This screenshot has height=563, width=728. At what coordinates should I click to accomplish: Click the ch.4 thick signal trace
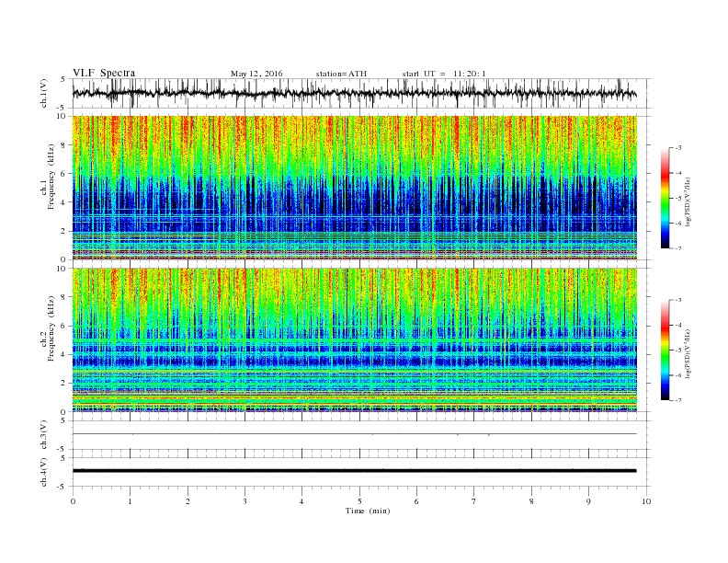tap(354, 471)
